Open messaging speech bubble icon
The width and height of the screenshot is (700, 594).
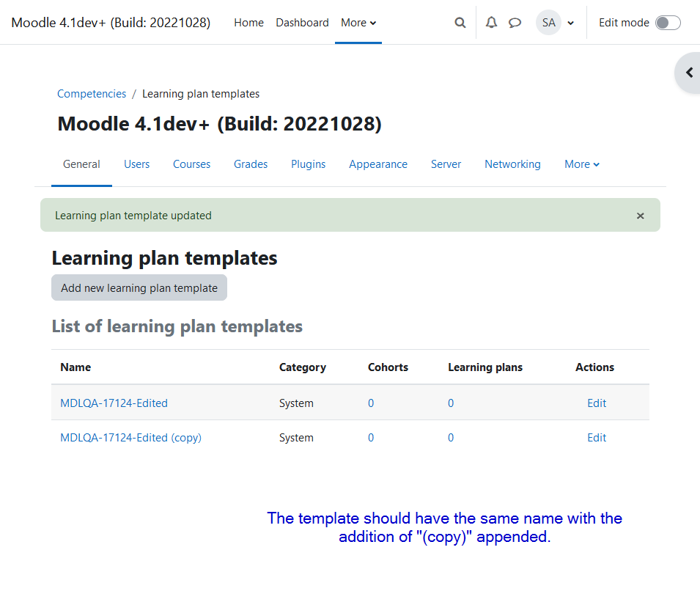(x=515, y=23)
